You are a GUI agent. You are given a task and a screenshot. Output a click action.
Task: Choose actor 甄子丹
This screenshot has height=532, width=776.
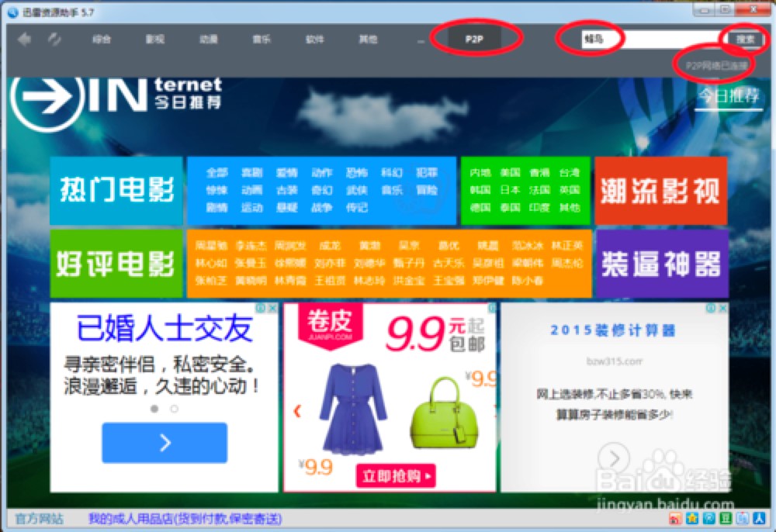pos(409,263)
